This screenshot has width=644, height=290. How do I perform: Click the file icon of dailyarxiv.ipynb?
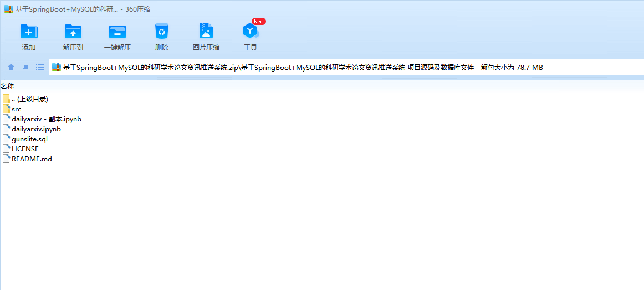[6, 129]
